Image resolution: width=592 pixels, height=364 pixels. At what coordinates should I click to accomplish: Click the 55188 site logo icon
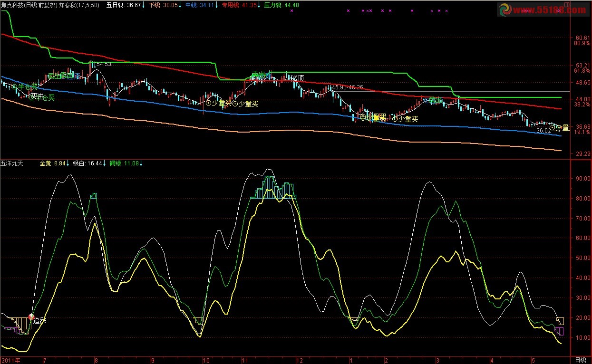[x=505, y=10]
